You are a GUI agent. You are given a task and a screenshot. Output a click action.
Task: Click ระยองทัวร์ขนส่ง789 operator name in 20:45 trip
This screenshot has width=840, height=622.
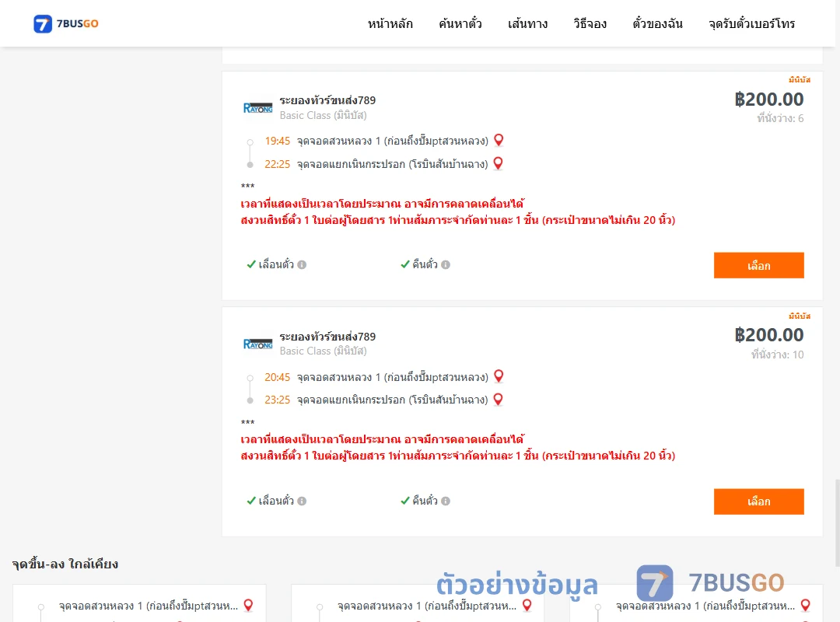(x=327, y=337)
